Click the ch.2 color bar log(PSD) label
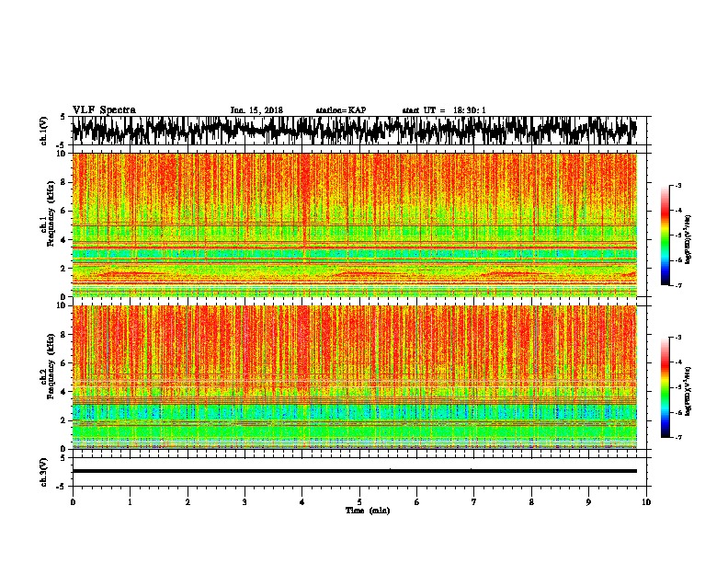This screenshot has width=728, height=563. coord(688,391)
